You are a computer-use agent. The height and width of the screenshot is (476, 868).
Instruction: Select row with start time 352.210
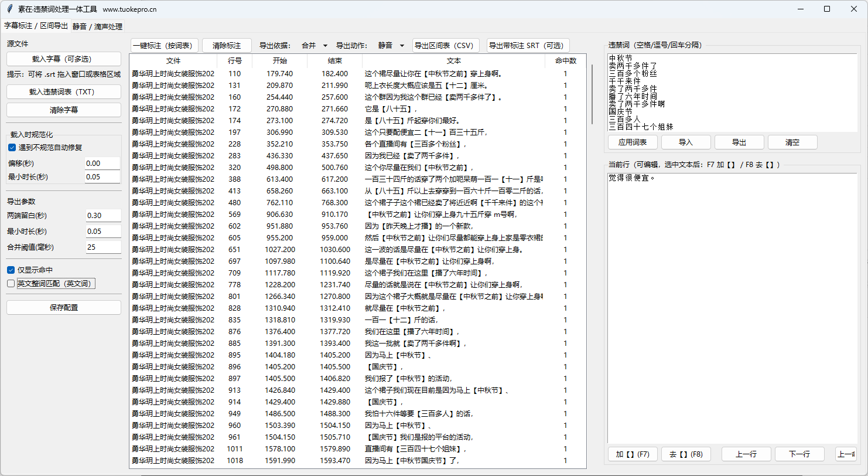358,144
